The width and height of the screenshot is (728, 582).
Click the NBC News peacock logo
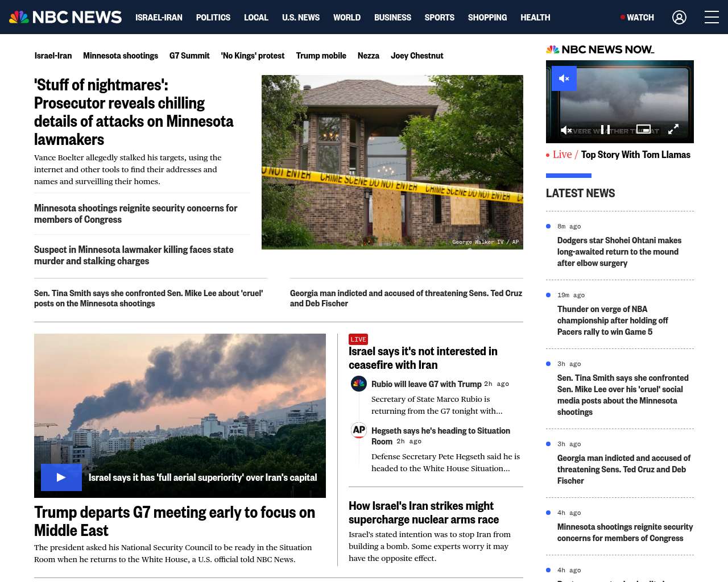pyautogui.click(x=65, y=17)
